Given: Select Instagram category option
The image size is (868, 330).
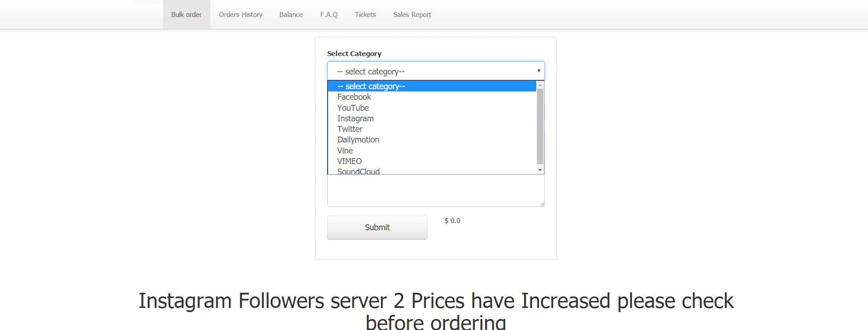Looking at the screenshot, I should pos(355,119).
